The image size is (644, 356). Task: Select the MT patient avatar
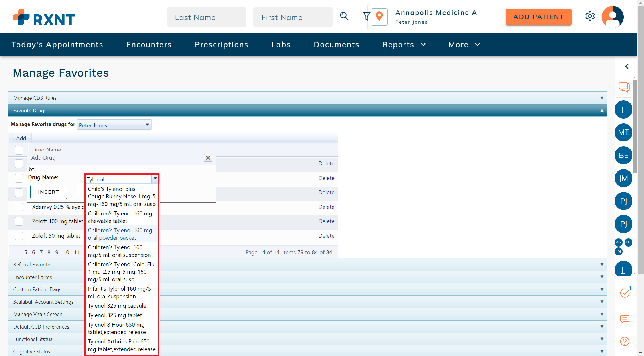[623, 132]
